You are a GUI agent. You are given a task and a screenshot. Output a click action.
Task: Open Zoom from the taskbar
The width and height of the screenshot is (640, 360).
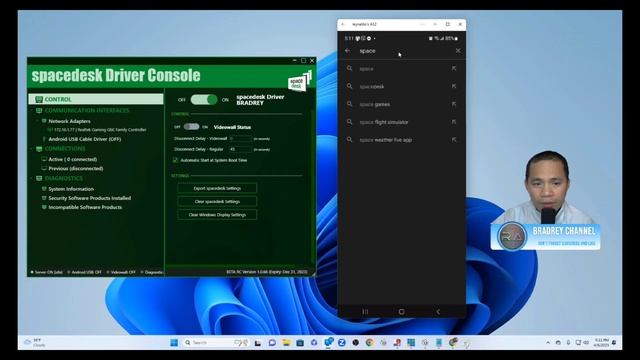(x=342, y=342)
